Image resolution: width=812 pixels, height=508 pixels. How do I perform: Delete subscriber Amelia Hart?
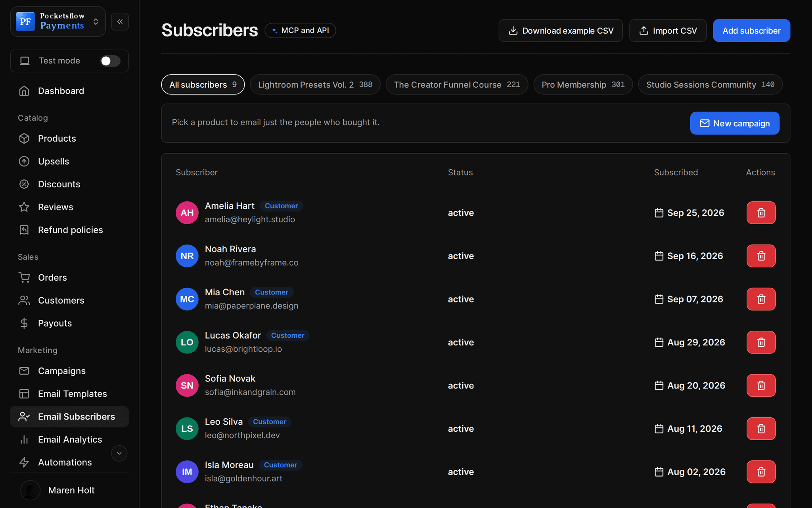pyautogui.click(x=761, y=213)
